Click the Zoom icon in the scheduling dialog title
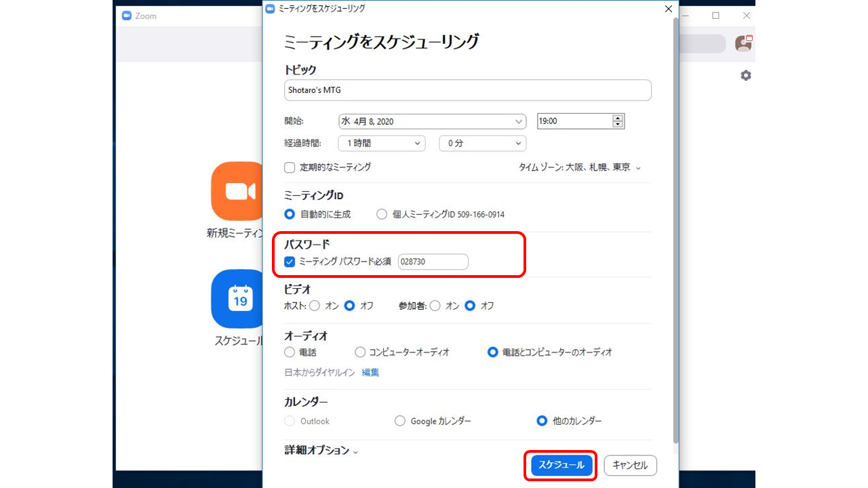Image resolution: width=868 pixels, height=488 pixels. pos(270,8)
